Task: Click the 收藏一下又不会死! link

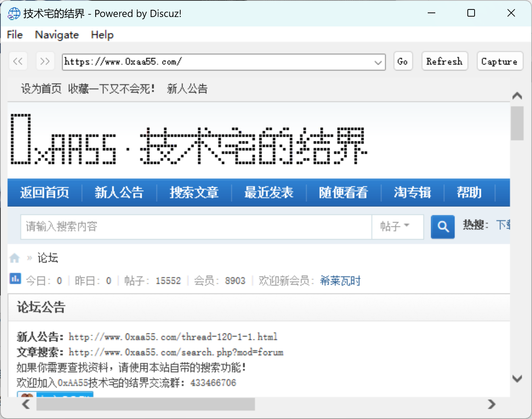Action: pos(111,89)
